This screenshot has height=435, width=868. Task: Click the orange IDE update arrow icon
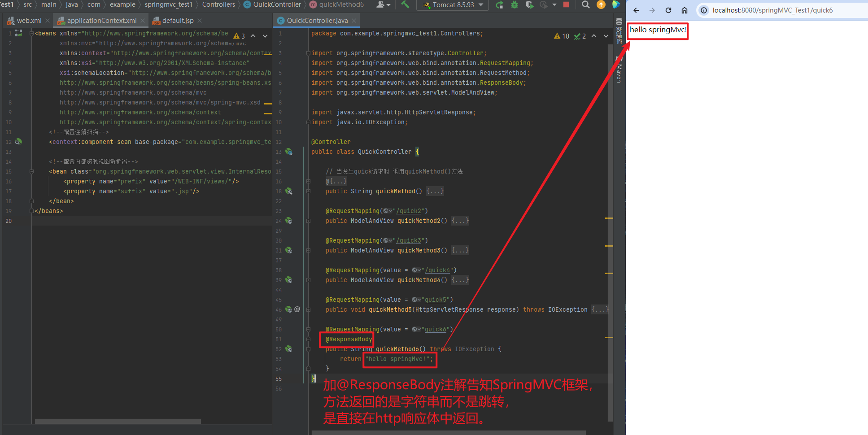tap(601, 5)
